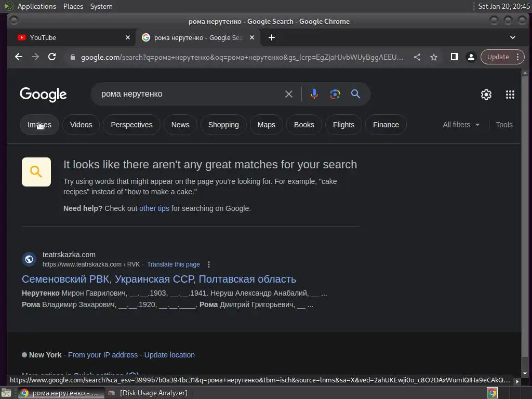Click the Google logo
This screenshot has width=532, height=399.
click(x=43, y=95)
